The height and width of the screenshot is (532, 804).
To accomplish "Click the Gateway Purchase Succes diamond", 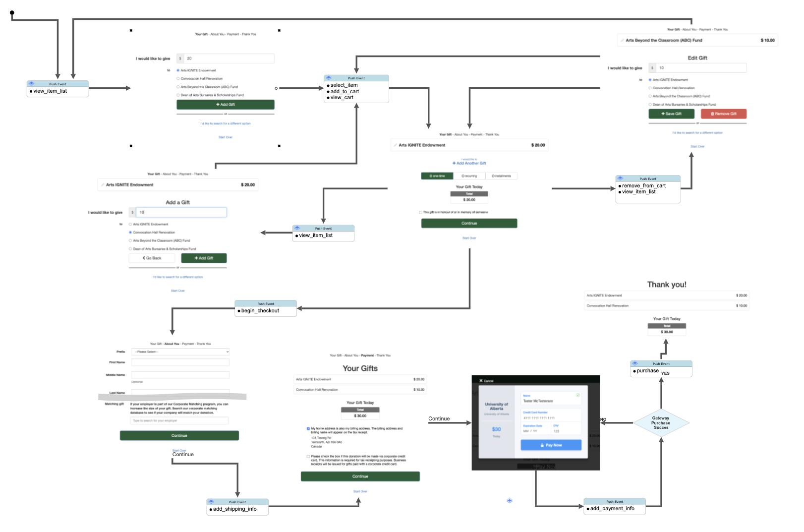I will pos(661,423).
